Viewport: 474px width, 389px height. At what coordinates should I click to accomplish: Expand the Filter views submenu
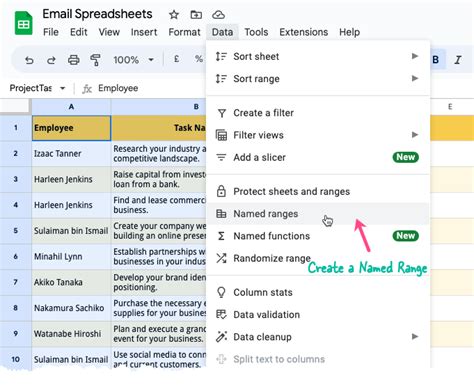318,135
